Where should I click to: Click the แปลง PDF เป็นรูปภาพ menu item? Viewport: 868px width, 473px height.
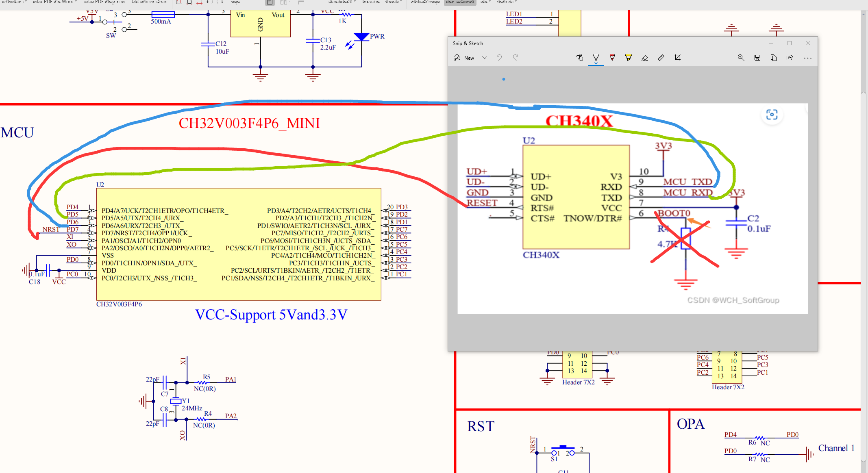point(104,2)
